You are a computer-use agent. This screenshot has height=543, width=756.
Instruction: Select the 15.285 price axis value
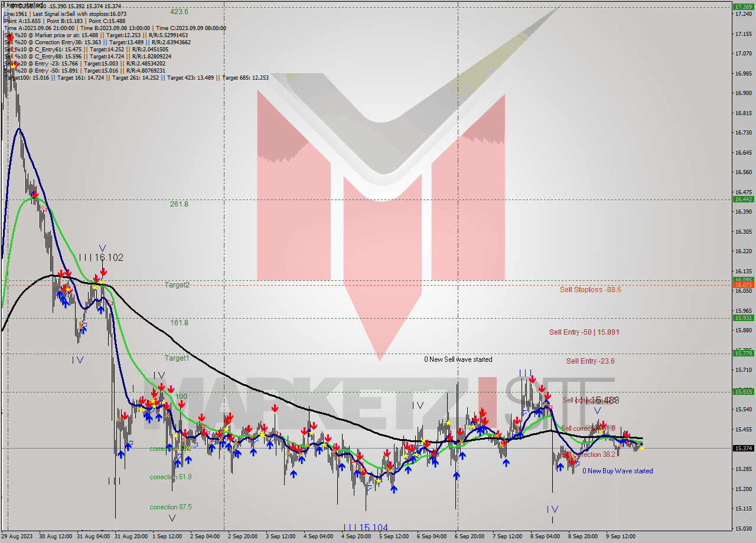(744, 469)
